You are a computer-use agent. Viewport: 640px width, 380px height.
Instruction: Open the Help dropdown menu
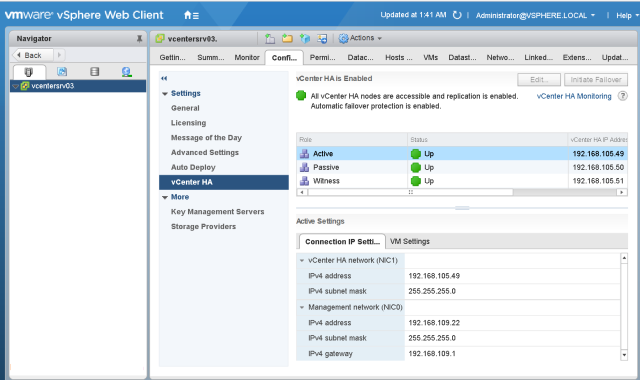627,16
